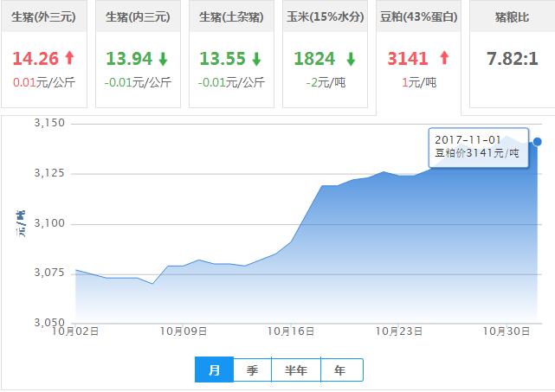Click the red up arrow beside 14.26
This screenshot has width=555, height=392.
click(70, 58)
